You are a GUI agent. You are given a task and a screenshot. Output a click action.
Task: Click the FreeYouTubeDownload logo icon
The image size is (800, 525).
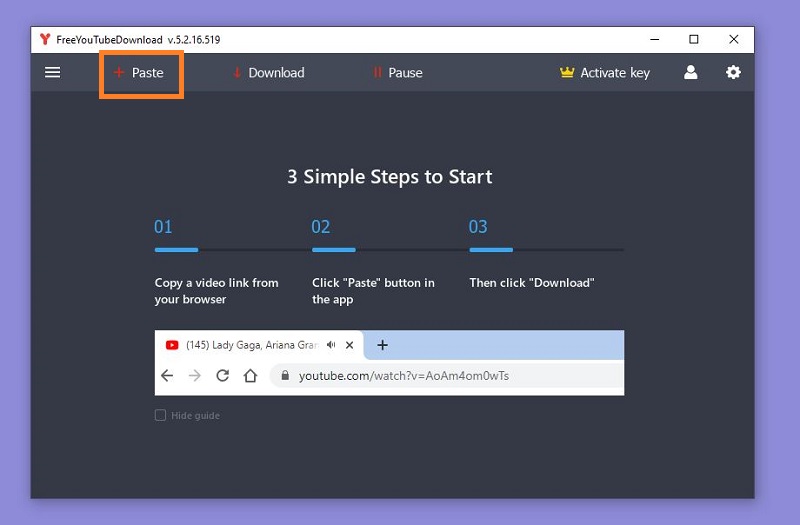click(45, 39)
